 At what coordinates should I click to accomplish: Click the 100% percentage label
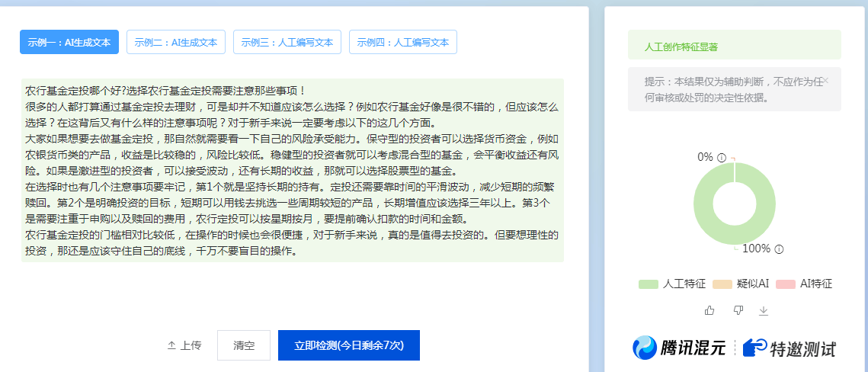[x=756, y=249]
